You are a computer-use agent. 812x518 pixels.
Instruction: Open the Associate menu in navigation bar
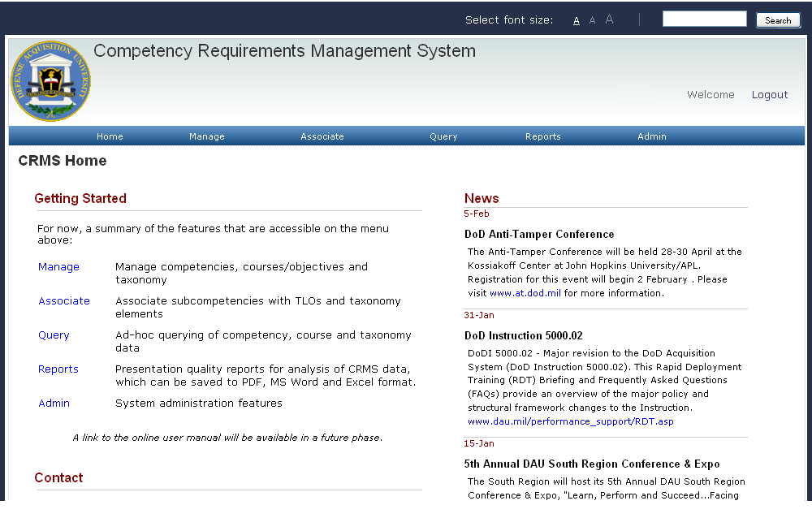pyautogui.click(x=322, y=136)
